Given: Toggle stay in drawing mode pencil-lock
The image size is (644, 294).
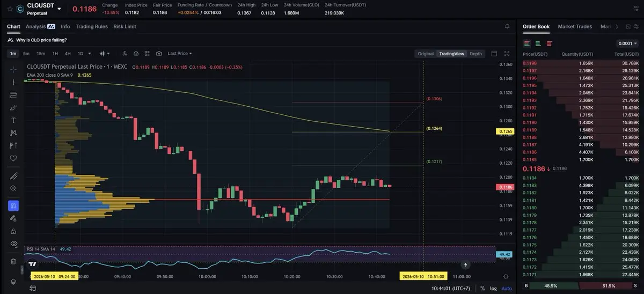Looking at the screenshot, I should pyautogui.click(x=13, y=218).
